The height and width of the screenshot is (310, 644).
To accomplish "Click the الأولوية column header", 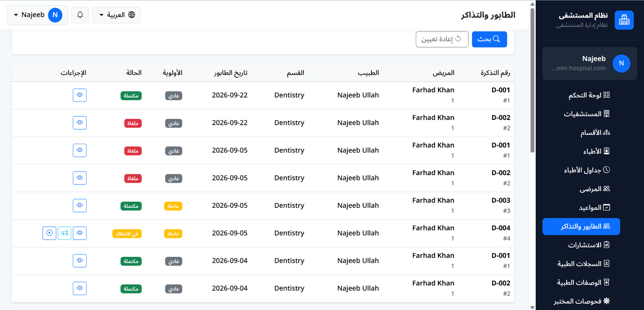I will click(x=173, y=73).
